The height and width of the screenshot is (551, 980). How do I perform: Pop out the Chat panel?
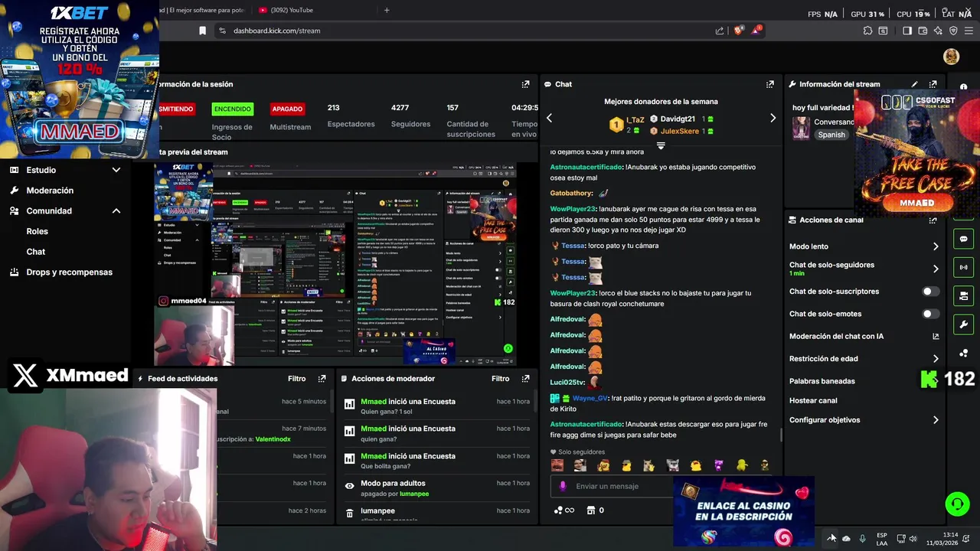pyautogui.click(x=769, y=84)
